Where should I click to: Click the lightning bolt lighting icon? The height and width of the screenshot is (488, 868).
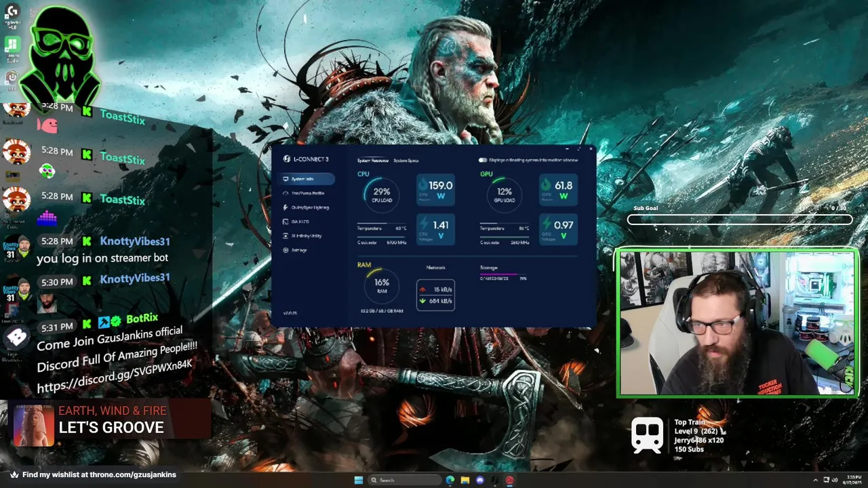285,207
